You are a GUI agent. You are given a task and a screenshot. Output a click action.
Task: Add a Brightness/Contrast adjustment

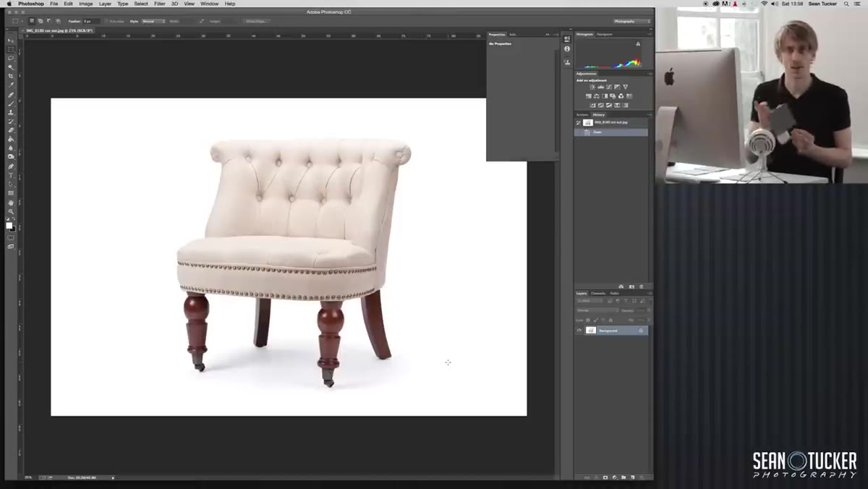click(x=592, y=87)
